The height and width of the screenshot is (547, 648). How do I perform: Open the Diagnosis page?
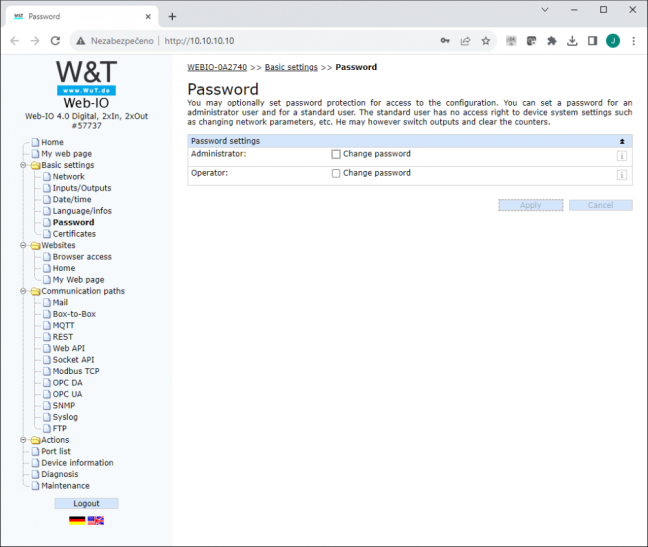point(60,474)
